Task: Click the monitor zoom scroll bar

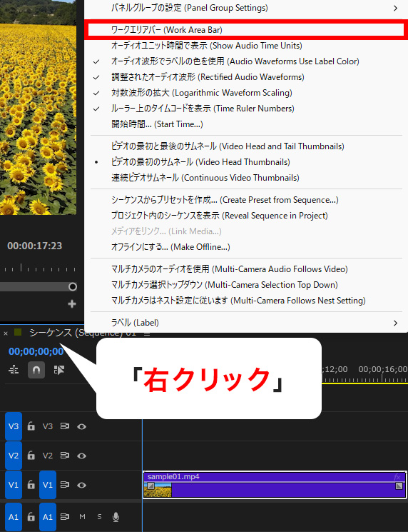Action: point(39,286)
